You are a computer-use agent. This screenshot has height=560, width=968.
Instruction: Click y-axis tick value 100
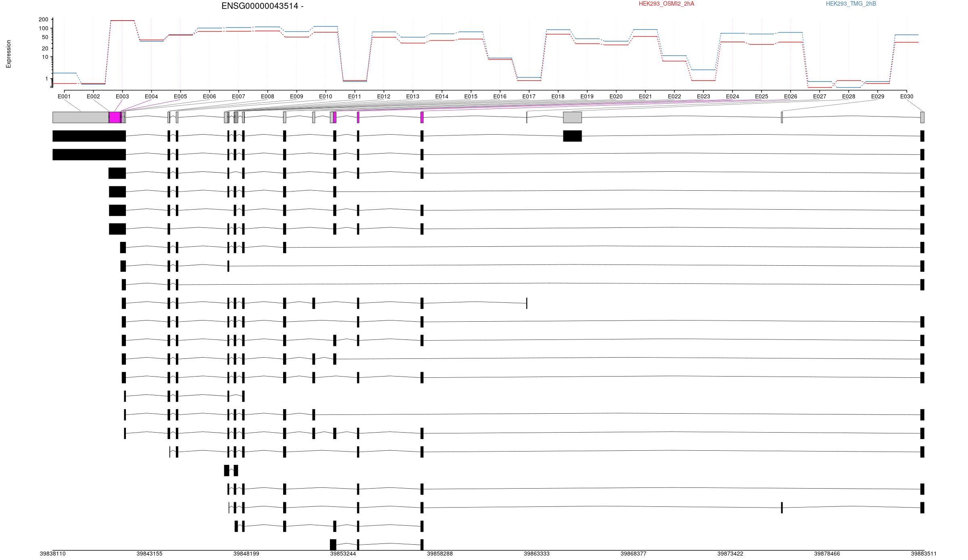click(44, 28)
